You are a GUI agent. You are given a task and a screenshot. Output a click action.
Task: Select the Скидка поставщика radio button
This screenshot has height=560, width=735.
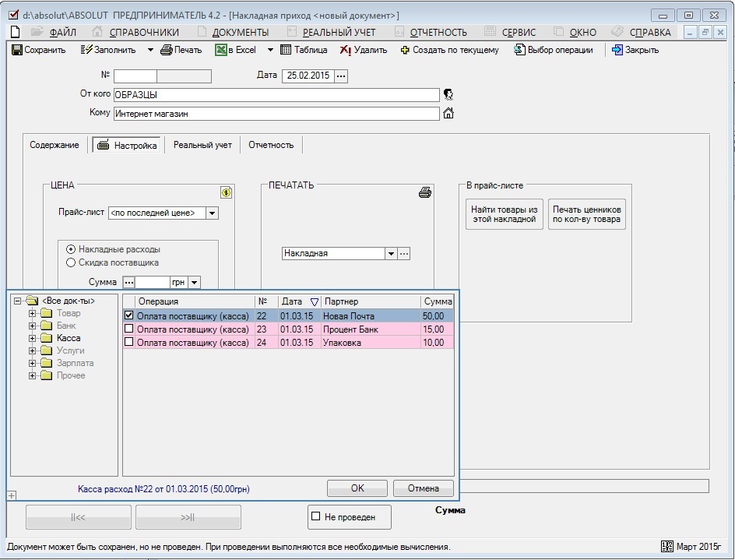click(x=71, y=262)
